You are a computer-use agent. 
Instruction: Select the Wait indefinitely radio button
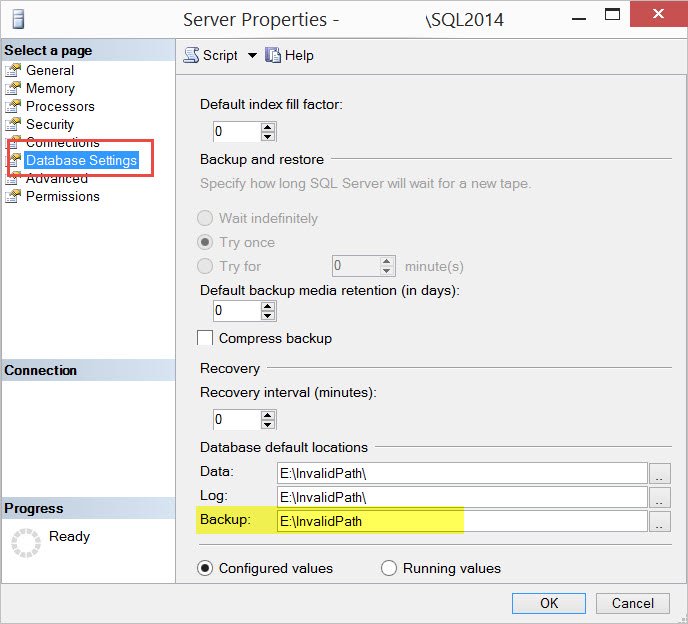[x=205, y=218]
